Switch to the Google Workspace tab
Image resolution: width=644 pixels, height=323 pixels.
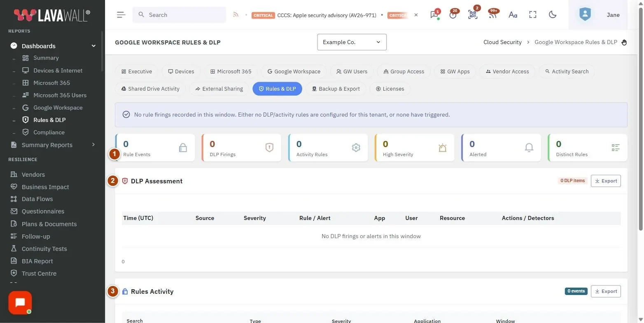click(294, 71)
